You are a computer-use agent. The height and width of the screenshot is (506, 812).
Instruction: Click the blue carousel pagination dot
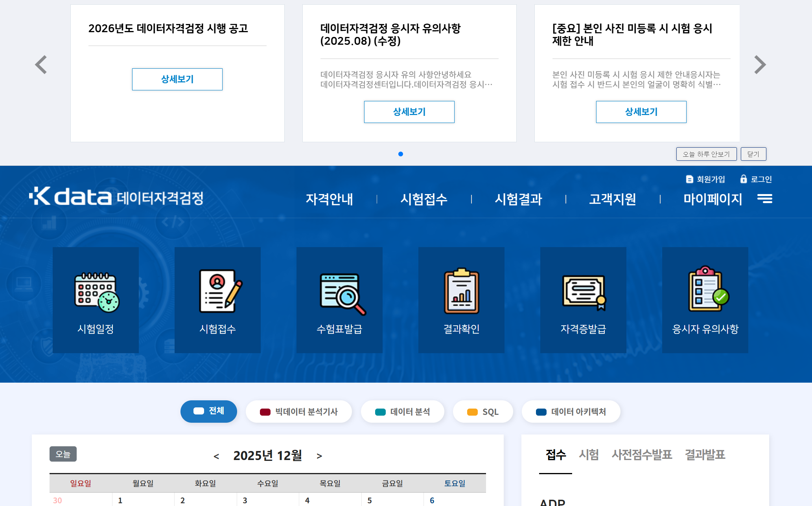click(x=400, y=154)
